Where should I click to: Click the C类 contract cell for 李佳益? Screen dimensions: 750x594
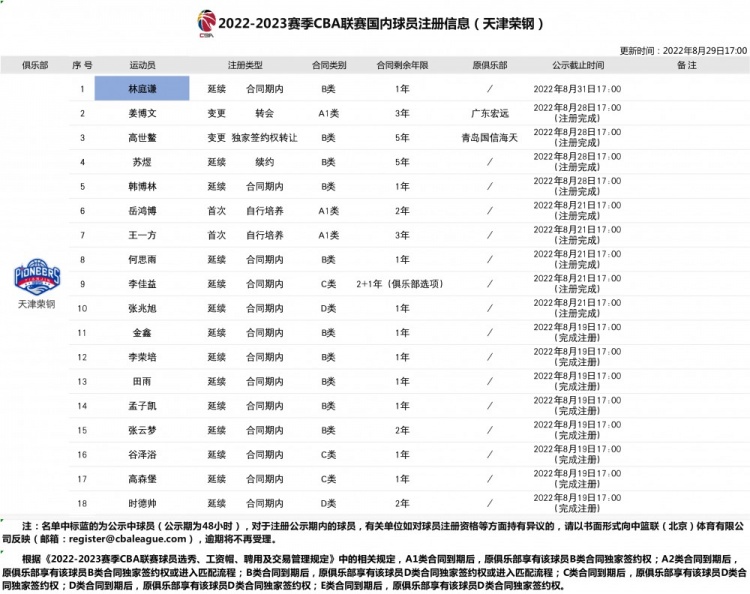[x=329, y=284]
